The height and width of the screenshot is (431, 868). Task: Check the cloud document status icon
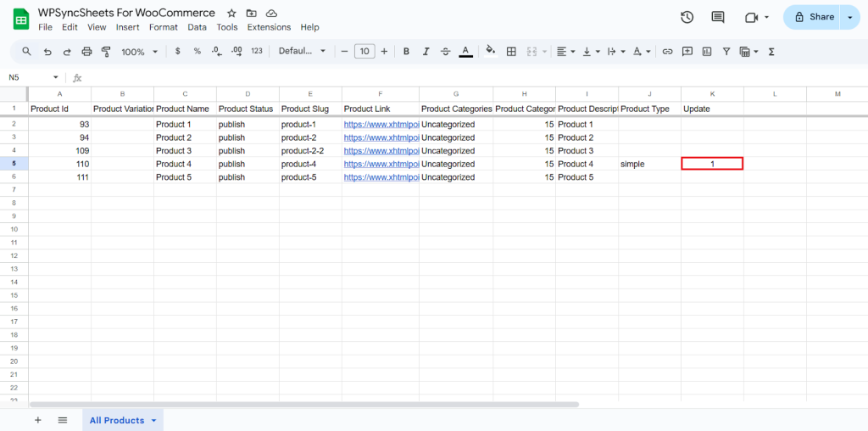(x=271, y=14)
